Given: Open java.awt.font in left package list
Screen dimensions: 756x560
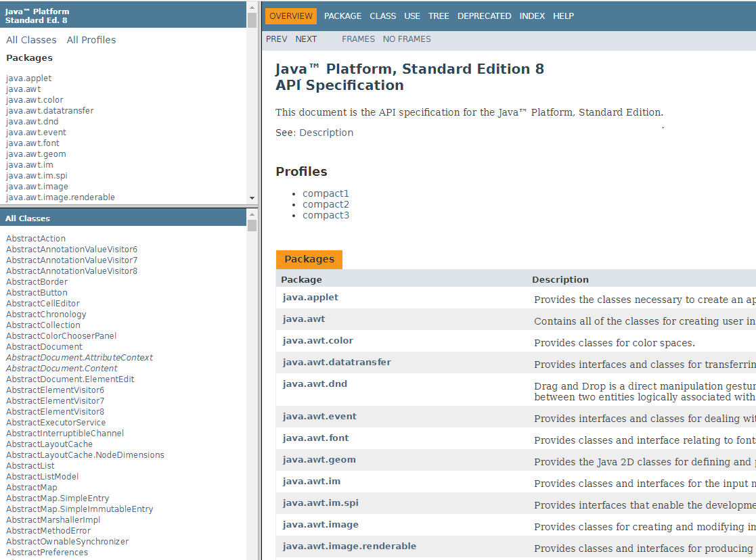Looking at the screenshot, I should (x=32, y=143).
